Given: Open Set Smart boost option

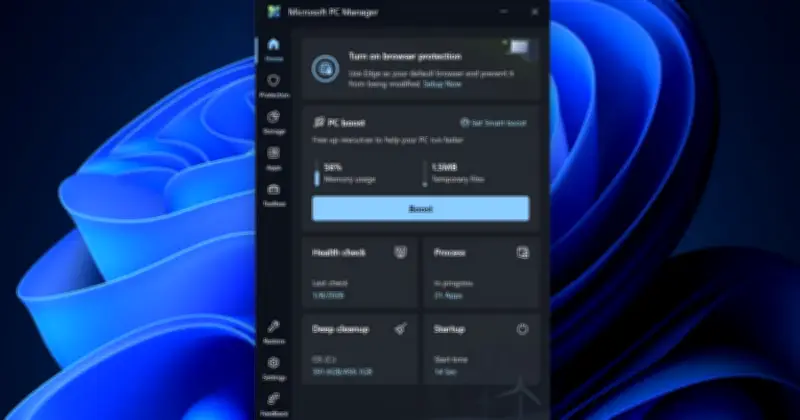Looking at the screenshot, I should pyautogui.click(x=493, y=123).
